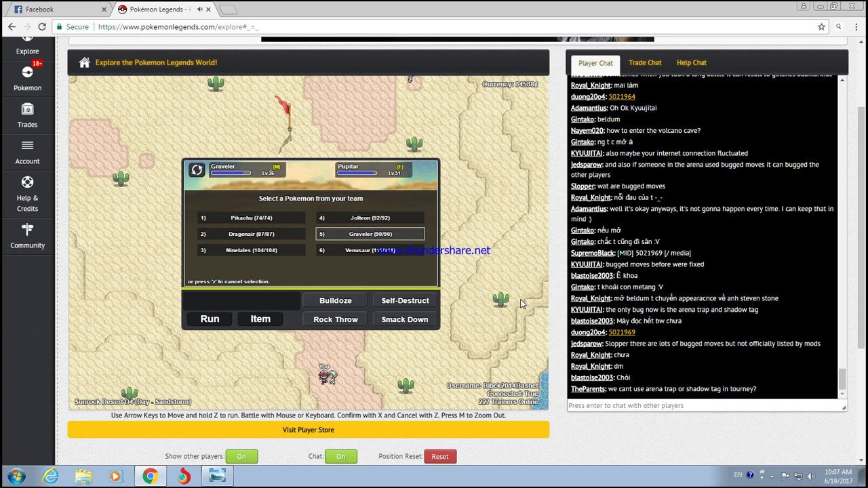Open File Explorer from taskbar
This screenshot has width=868, height=488.
click(83, 476)
